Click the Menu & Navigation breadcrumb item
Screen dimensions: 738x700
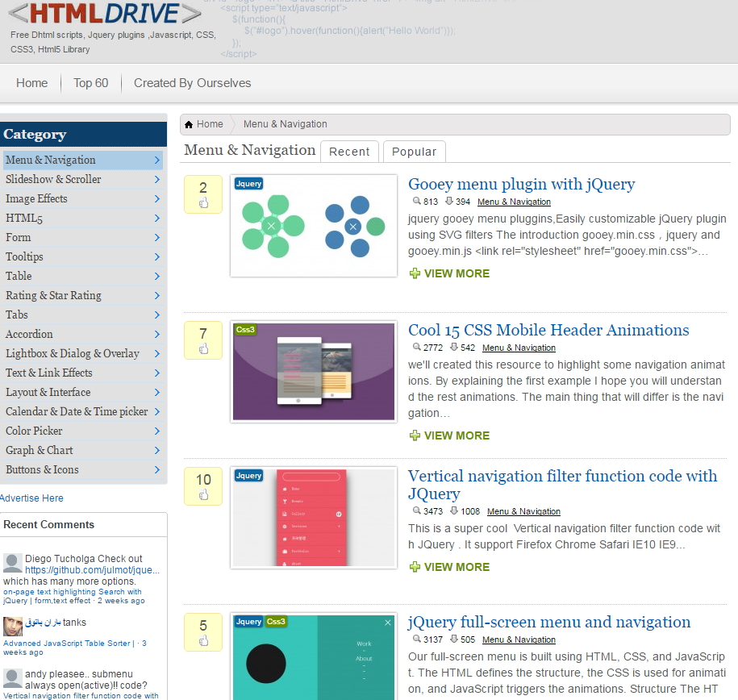point(286,124)
